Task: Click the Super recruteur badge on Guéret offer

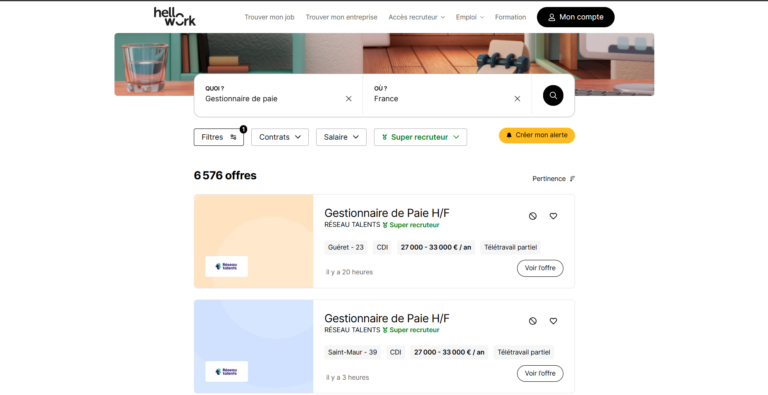Action: pyautogui.click(x=411, y=225)
